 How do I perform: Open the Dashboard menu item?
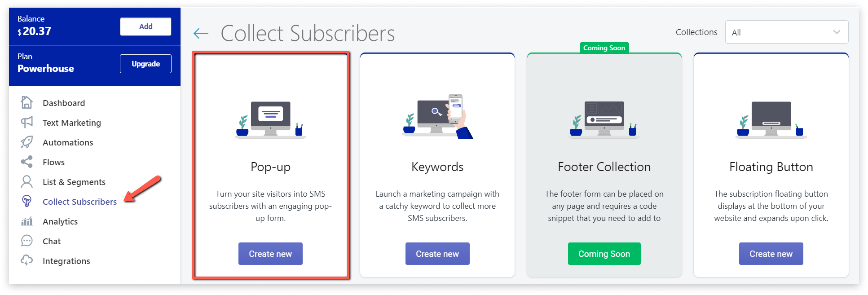click(x=64, y=103)
